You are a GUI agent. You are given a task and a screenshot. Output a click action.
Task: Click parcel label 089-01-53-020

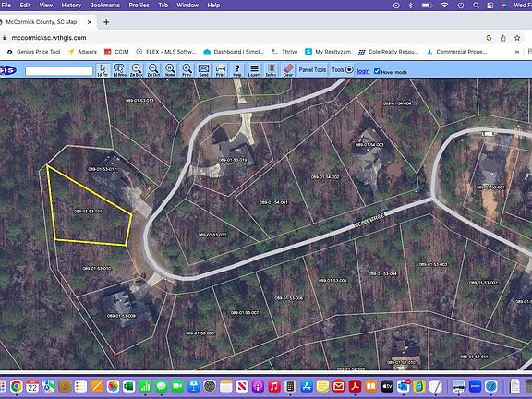(212, 235)
